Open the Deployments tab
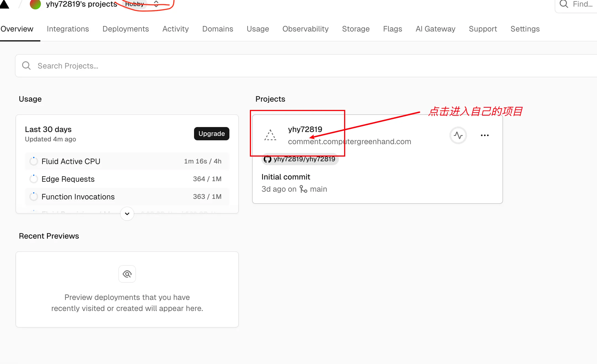This screenshot has height=364, width=597. 125,29
